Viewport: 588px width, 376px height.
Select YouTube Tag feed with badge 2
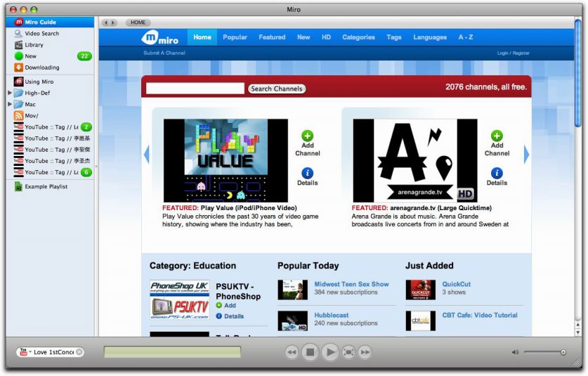[50, 127]
